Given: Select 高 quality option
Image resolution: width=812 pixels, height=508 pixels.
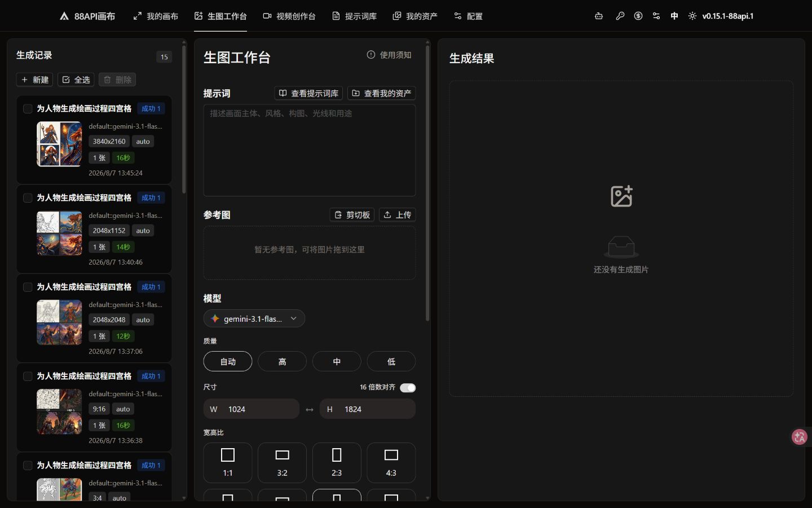Looking at the screenshot, I should point(282,361).
